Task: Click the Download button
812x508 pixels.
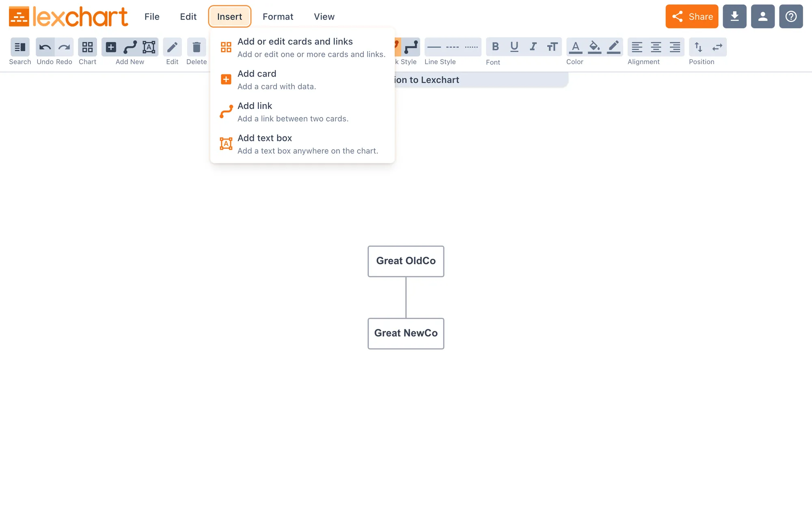Action: [735, 16]
